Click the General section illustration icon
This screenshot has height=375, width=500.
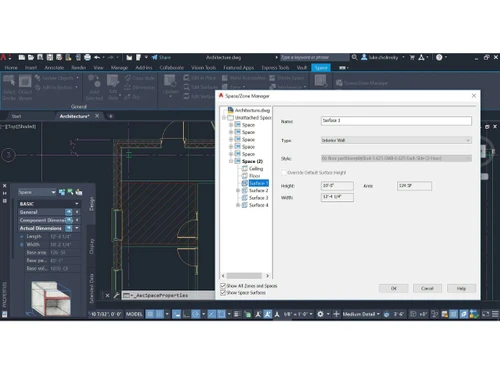(x=69, y=212)
